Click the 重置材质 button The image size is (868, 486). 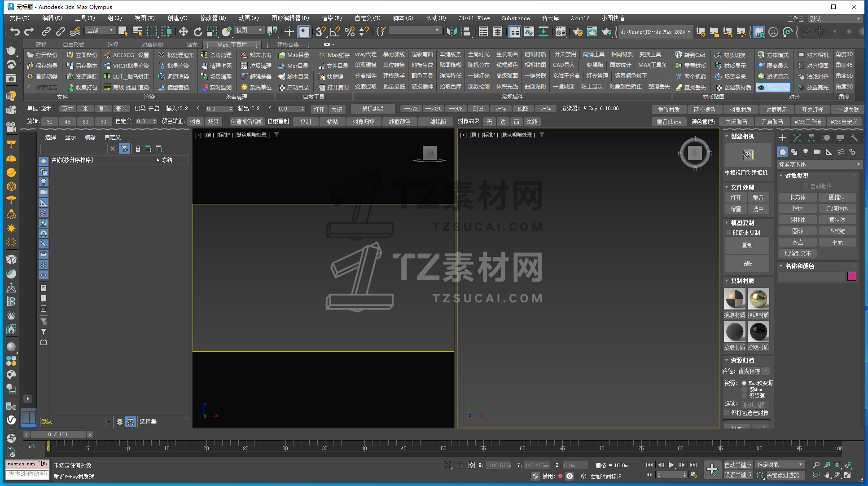tap(668, 110)
